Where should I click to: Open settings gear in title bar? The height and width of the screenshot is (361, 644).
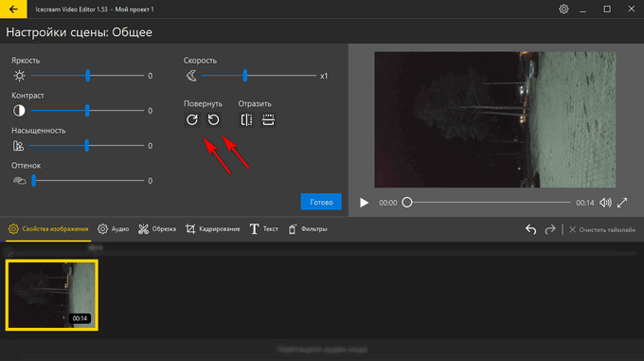coord(563,9)
